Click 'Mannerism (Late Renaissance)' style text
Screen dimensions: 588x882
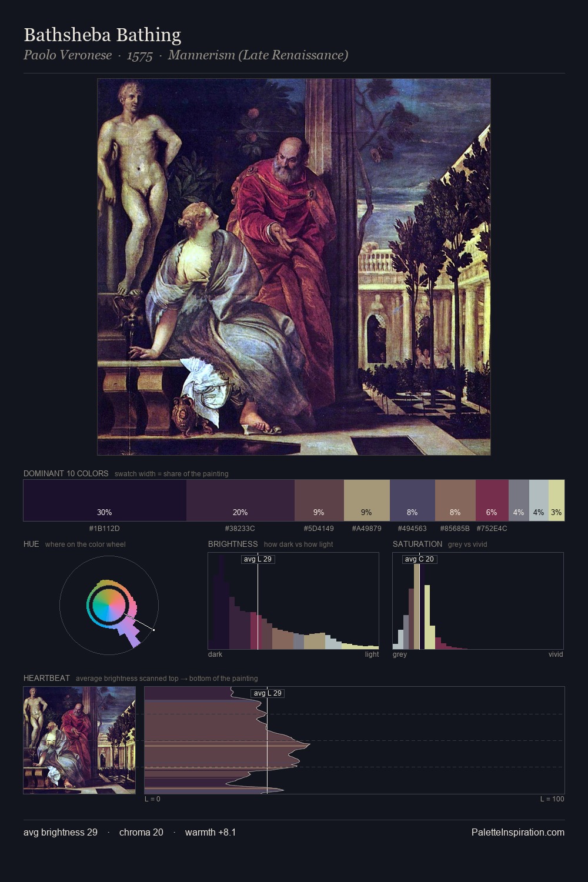pyautogui.click(x=258, y=55)
